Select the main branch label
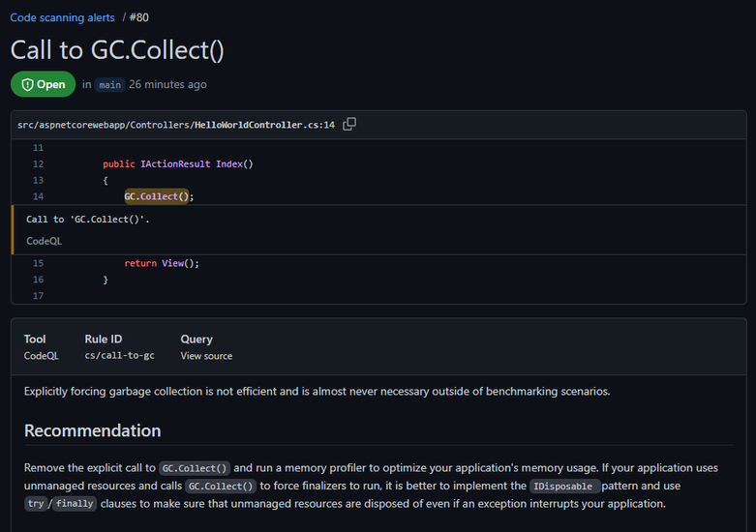This screenshot has height=532, width=756. pyautogui.click(x=110, y=85)
